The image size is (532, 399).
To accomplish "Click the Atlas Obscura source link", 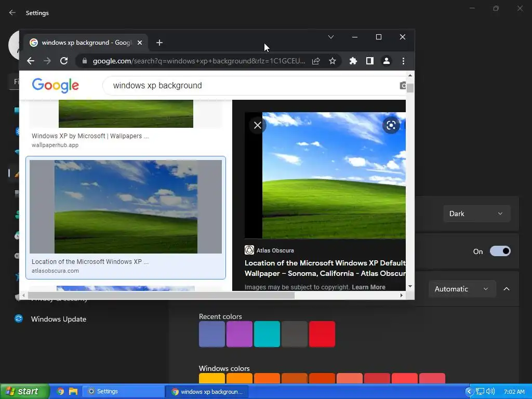I will (x=270, y=250).
